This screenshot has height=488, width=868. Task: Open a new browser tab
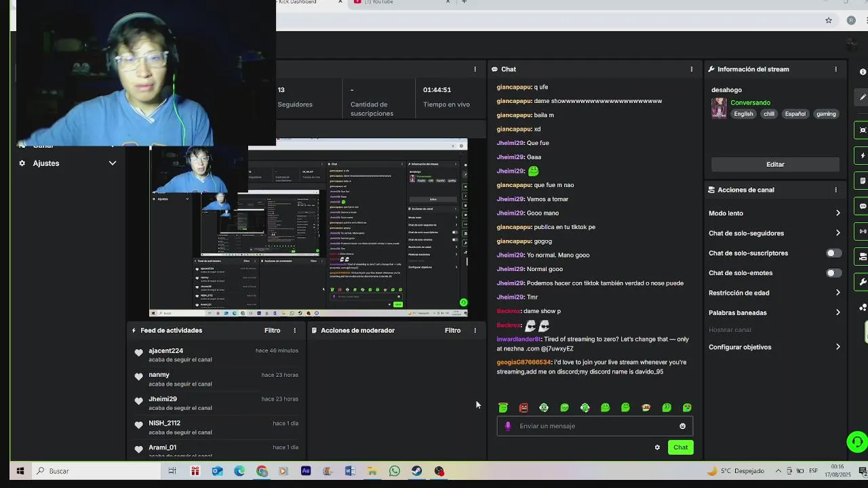(464, 2)
